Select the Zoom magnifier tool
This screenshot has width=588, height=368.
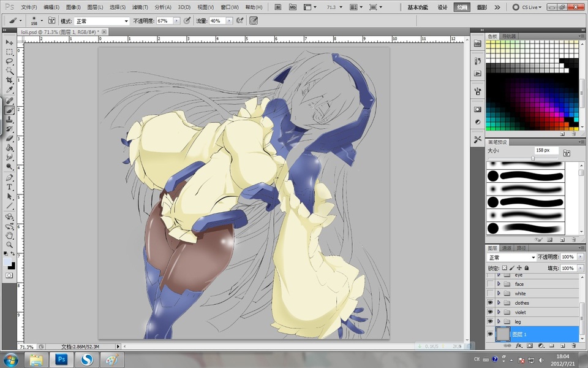coord(10,244)
